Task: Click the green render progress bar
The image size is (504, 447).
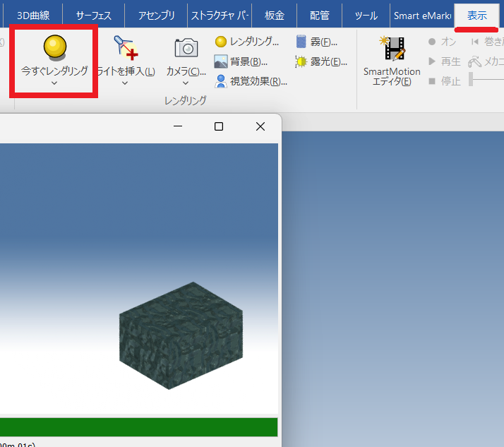Action: [139, 427]
